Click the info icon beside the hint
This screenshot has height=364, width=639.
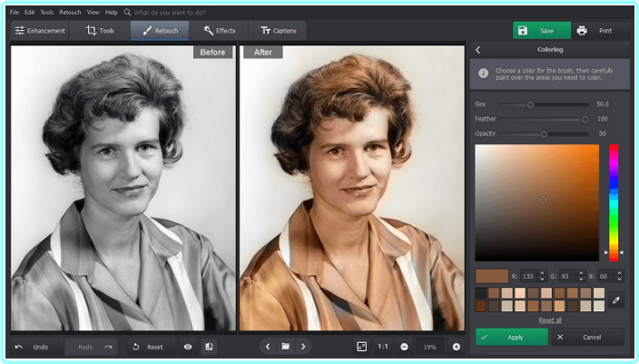click(x=483, y=74)
